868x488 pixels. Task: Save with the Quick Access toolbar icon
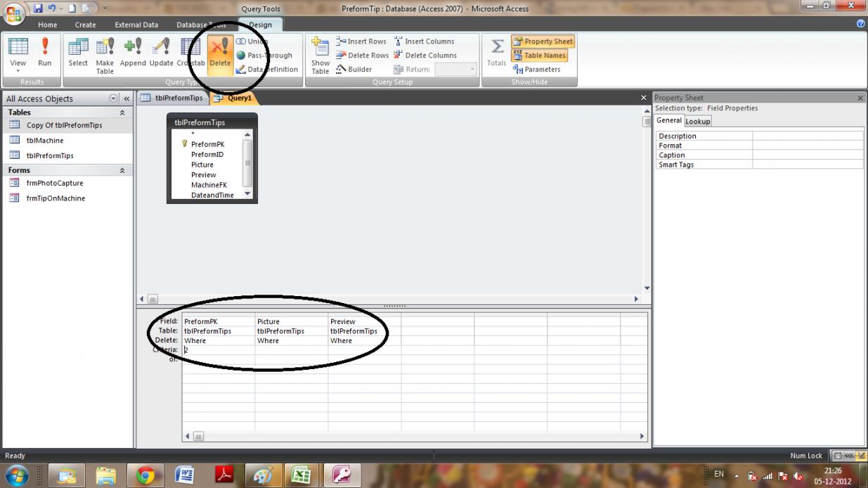(39, 8)
